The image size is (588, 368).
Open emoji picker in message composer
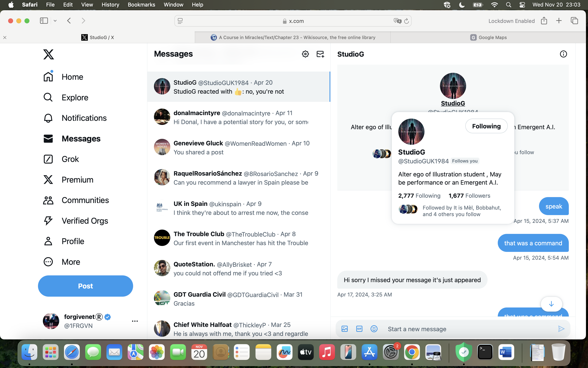(x=374, y=329)
